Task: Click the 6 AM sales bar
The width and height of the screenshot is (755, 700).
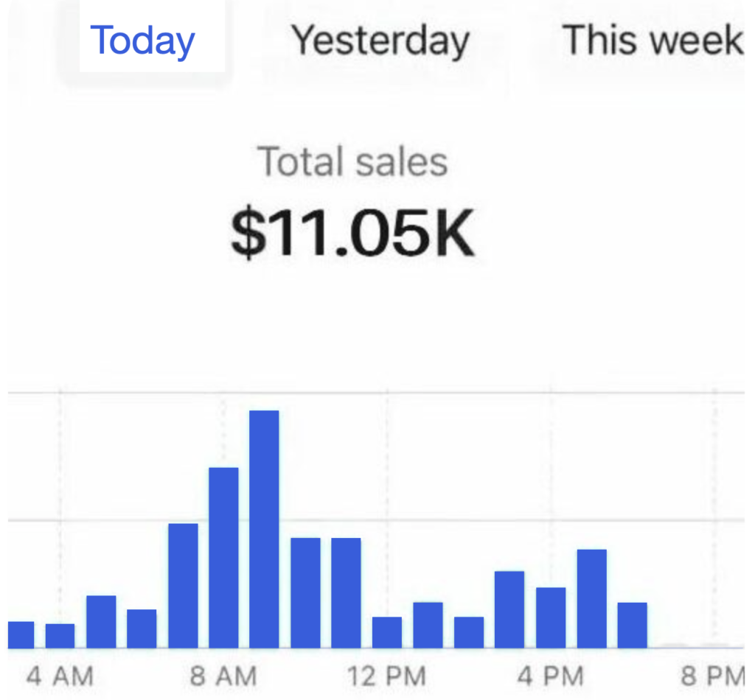Action: click(x=142, y=629)
